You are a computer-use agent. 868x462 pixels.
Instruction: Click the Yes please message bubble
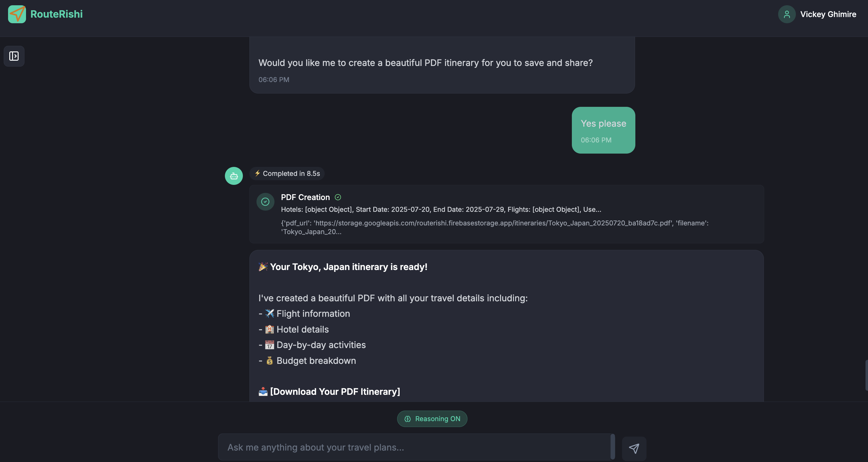[x=603, y=130]
